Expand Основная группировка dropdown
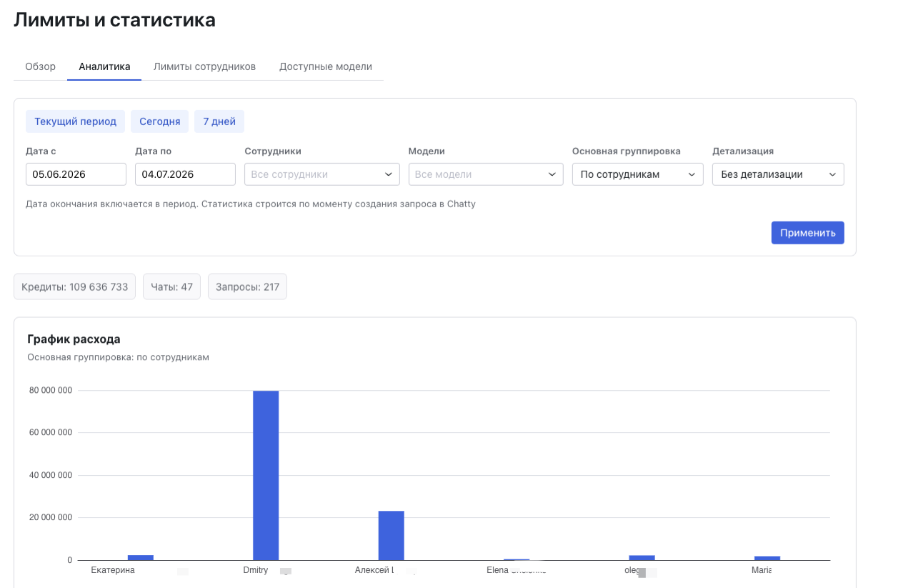This screenshot has height=588, width=903. pos(638,174)
